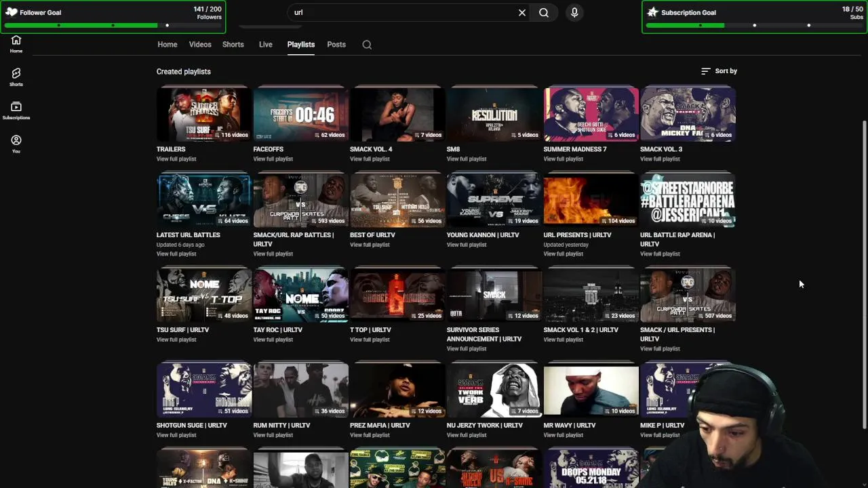Click Updated yesterday text
The height and width of the screenshot is (488, 868).
pyautogui.click(x=566, y=245)
